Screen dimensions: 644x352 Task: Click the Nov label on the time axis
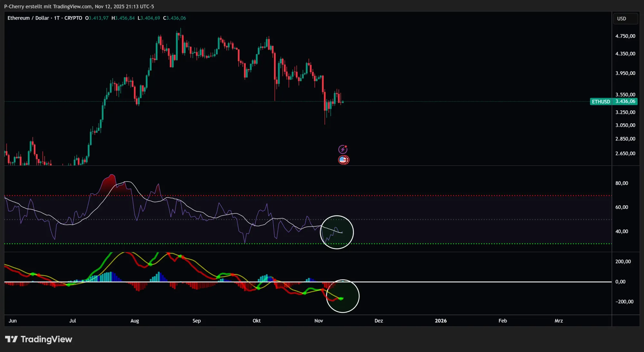[x=318, y=321]
